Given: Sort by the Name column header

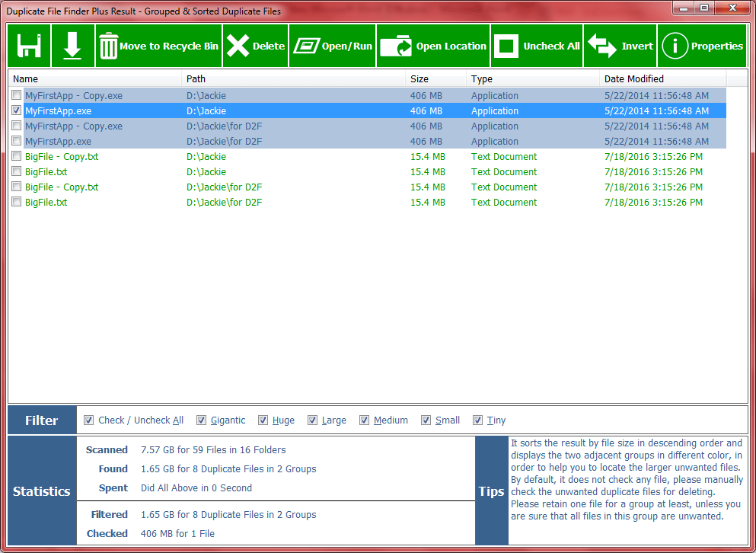Looking at the screenshot, I should (x=95, y=78).
